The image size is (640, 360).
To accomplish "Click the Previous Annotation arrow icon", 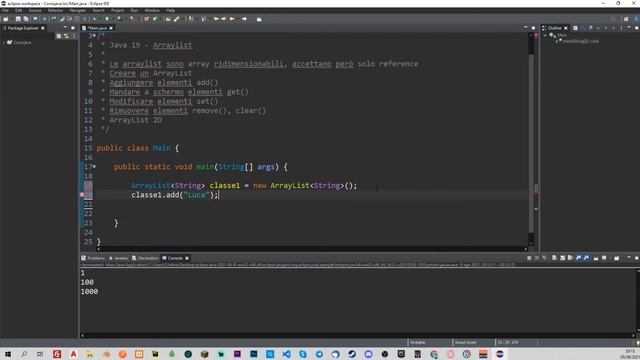I will tap(203, 19).
